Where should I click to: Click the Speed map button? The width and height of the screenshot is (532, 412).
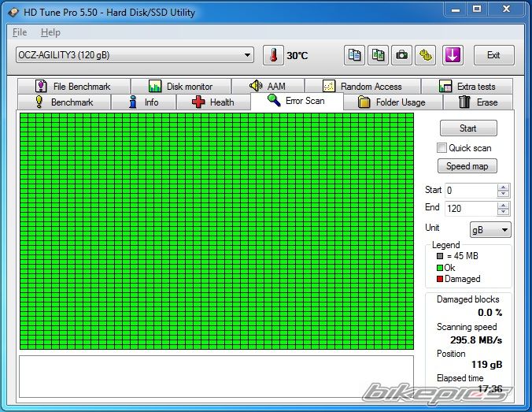[467, 166]
